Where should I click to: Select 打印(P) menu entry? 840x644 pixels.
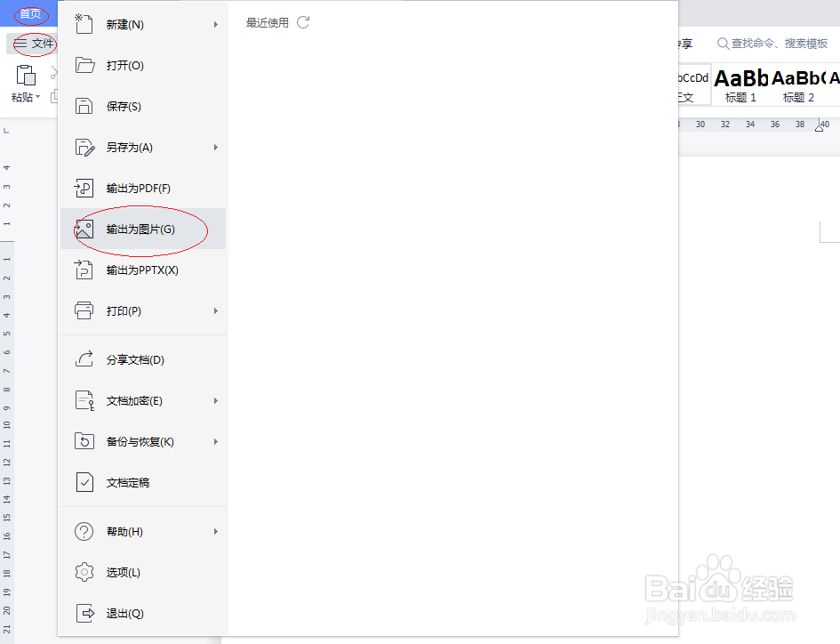[143, 311]
